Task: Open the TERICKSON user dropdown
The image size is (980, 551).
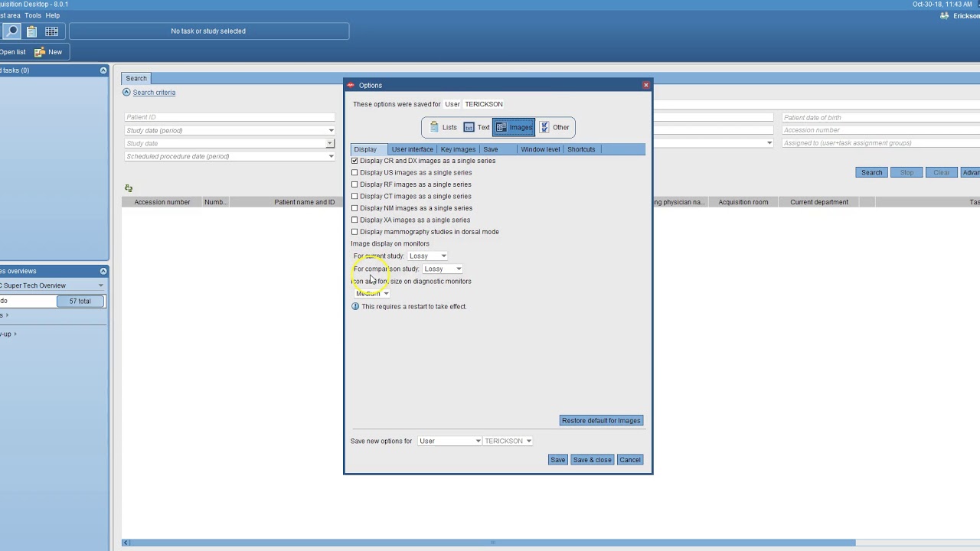Action: 508,442
